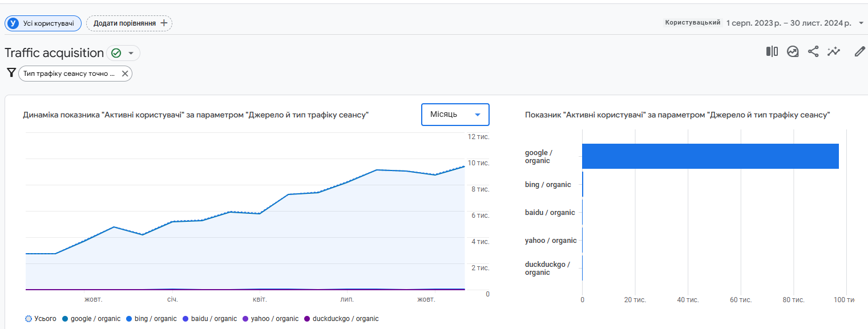Click the Traffic acquisition report title

point(54,53)
